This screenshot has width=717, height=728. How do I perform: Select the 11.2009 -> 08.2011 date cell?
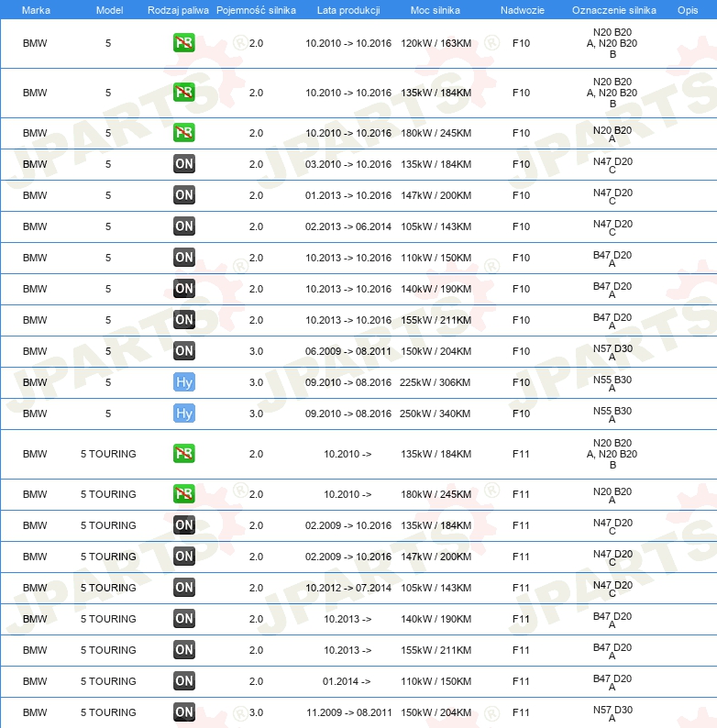pos(348,711)
